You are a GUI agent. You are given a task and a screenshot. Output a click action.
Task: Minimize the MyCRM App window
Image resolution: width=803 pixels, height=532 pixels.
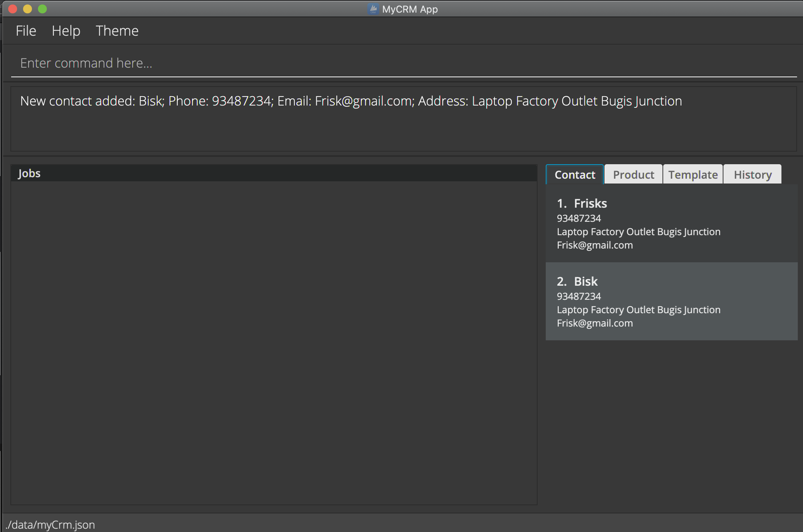pos(28,9)
